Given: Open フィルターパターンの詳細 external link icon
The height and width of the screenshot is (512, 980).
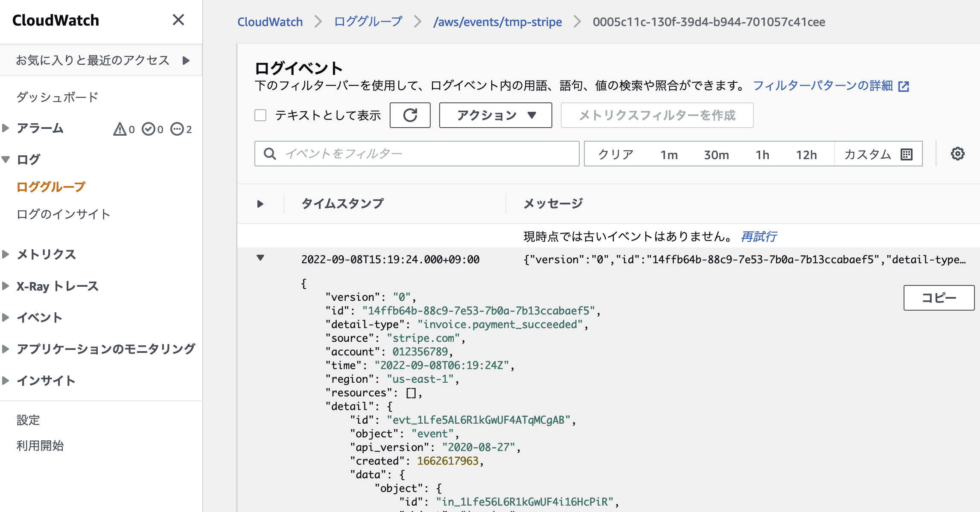Looking at the screenshot, I should coord(904,86).
